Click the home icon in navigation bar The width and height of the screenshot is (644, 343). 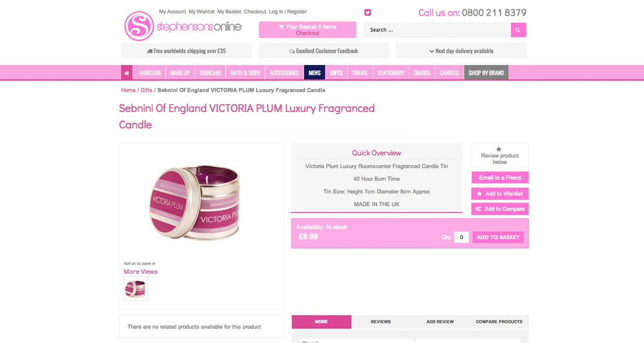(x=127, y=73)
